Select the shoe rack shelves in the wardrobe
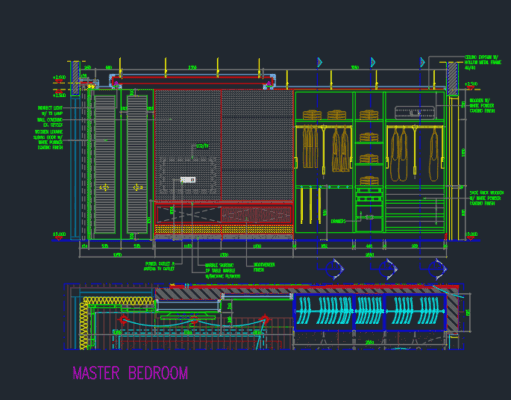 click(415, 211)
